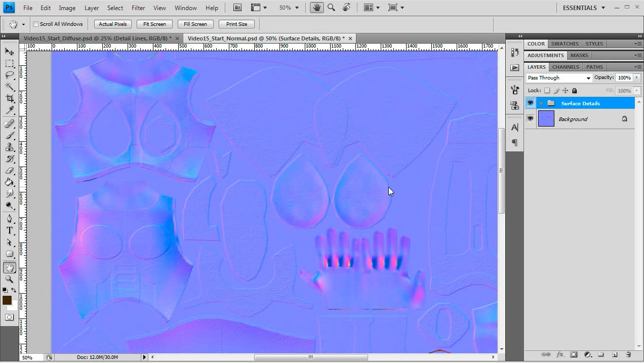Launch Bridge from the application bar
The height and width of the screenshot is (363, 644).
coord(237,8)
